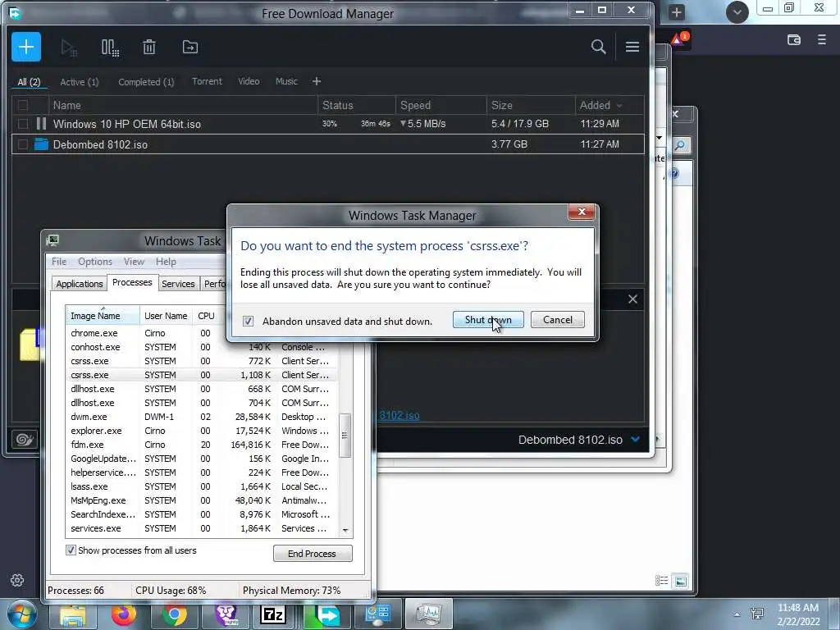Click the browser tab list dropdown arrow
The image size is (840, 630).
coord(737,11)
